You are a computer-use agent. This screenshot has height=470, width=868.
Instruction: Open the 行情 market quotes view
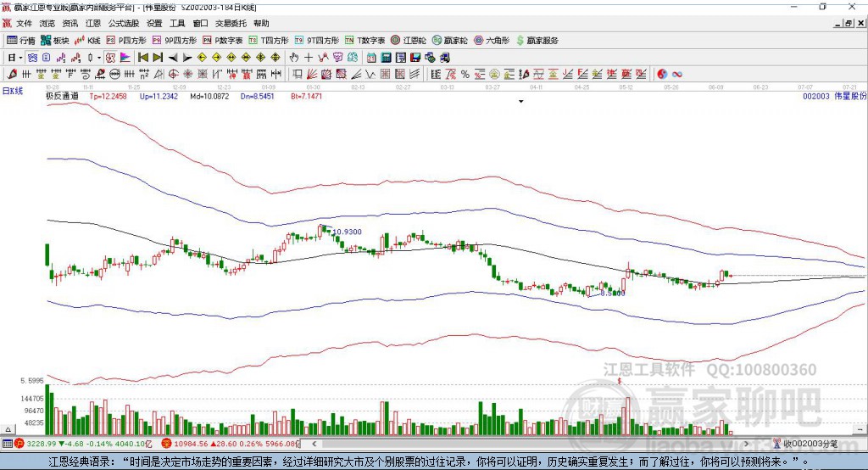coord(21,41)
